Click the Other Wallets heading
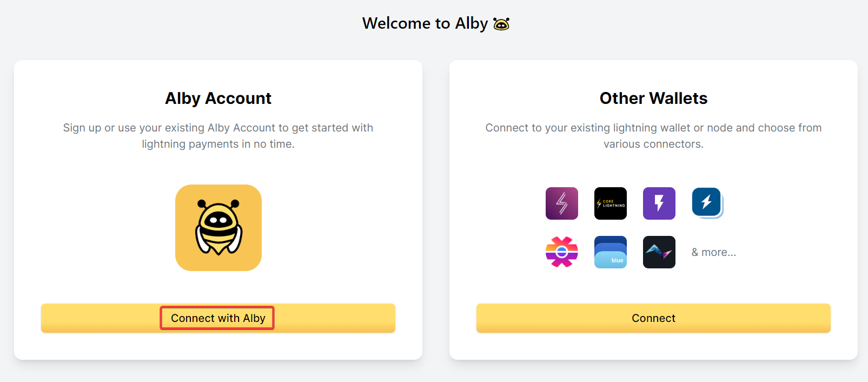This screenshot has width=868, height=382. (653, 98)
